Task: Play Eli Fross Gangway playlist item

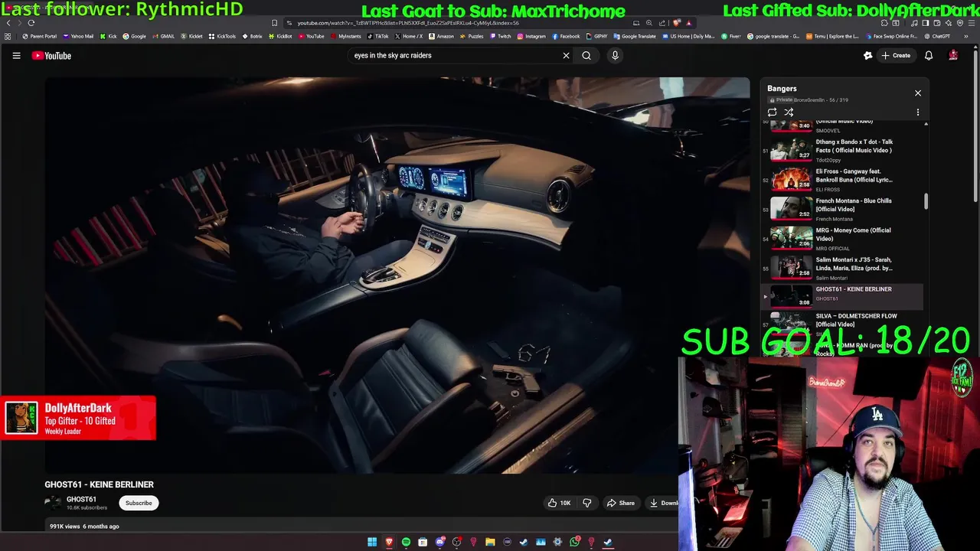Action: [x=842, y=180]
